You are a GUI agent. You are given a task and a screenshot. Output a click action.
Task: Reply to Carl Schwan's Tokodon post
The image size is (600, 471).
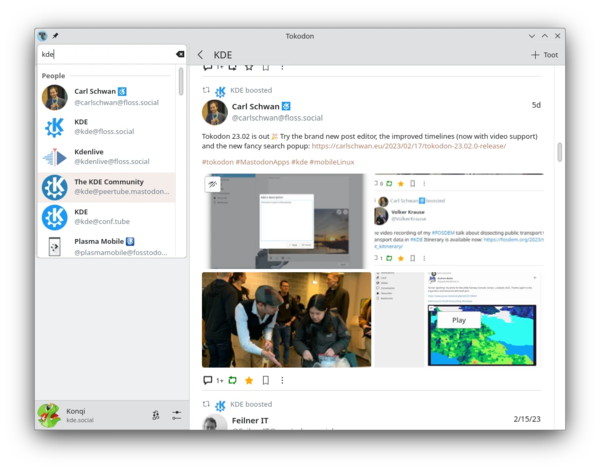click(x=208, y=380)
